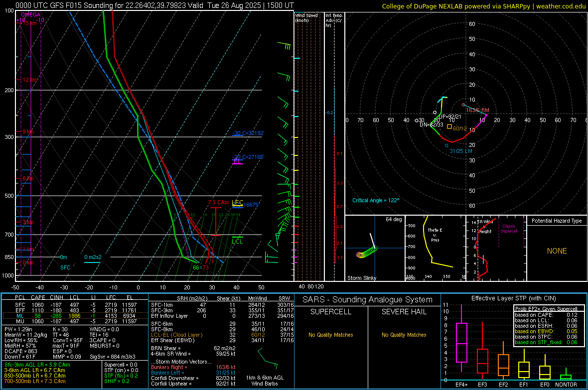Click the DN=82/33 Corfidi label on the hodograph
The height and width of the screenshot is (390, 588).
(431, 125)
